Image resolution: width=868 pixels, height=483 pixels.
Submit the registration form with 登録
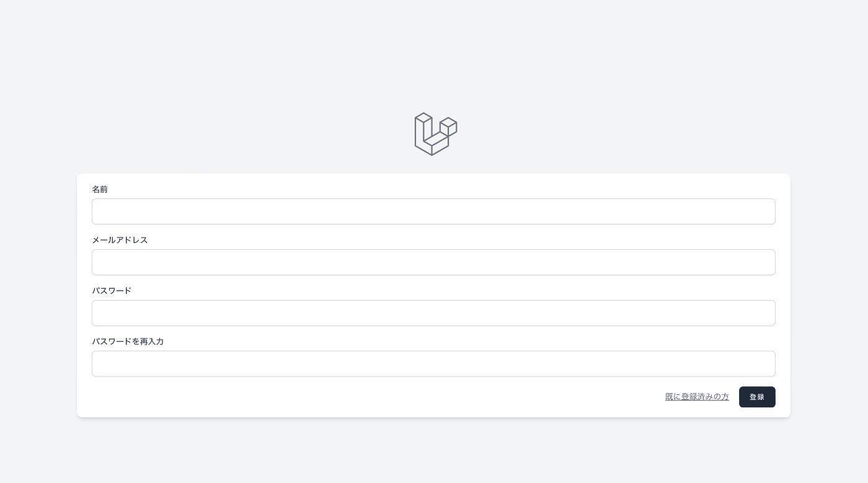click(757, 397)
